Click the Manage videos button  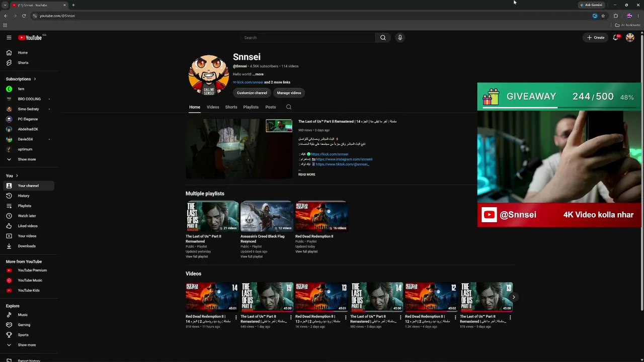tap(289, 93)
